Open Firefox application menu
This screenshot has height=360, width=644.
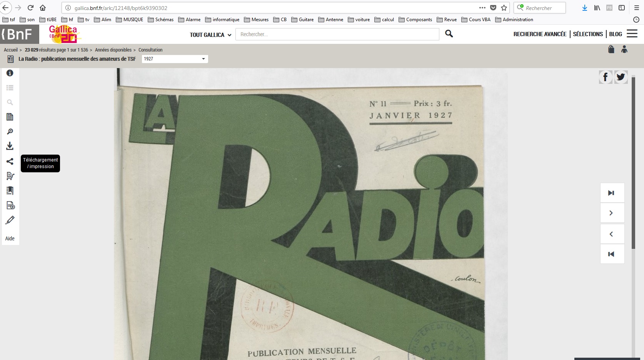click(637, 8)
